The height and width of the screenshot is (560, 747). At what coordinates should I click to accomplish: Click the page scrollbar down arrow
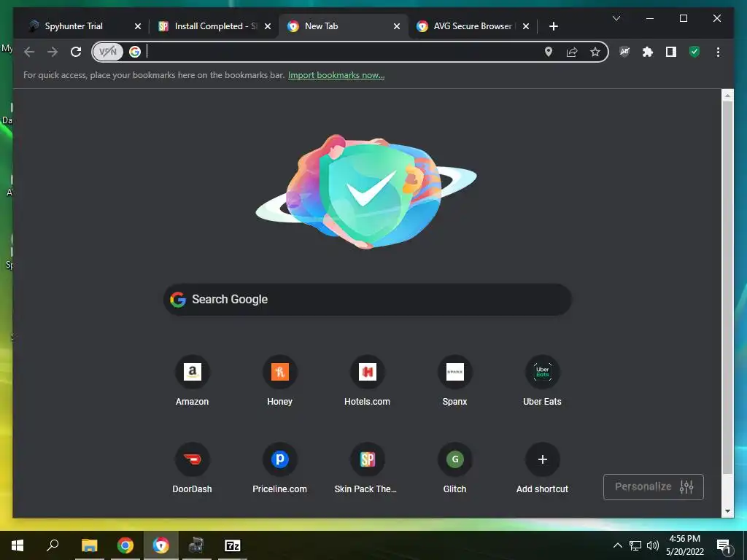tap(727, 511)
